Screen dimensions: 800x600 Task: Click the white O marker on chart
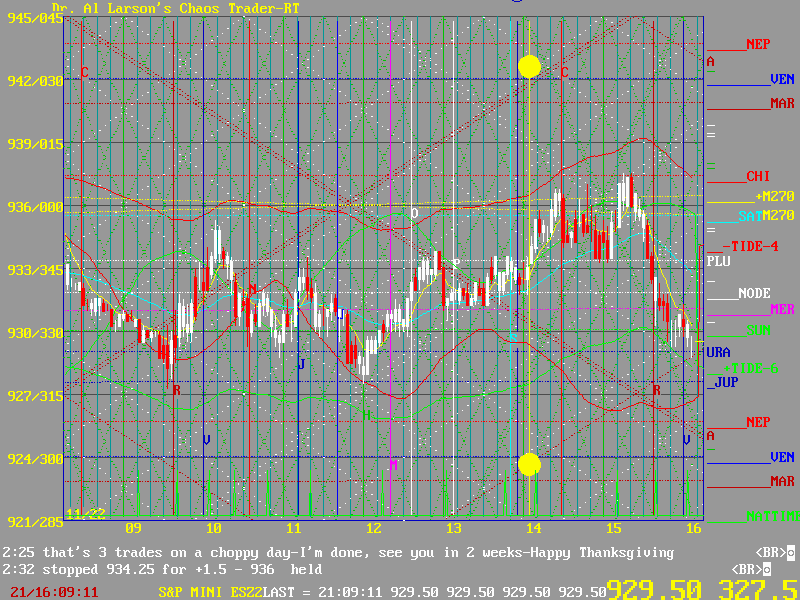[x=414, y=213]
